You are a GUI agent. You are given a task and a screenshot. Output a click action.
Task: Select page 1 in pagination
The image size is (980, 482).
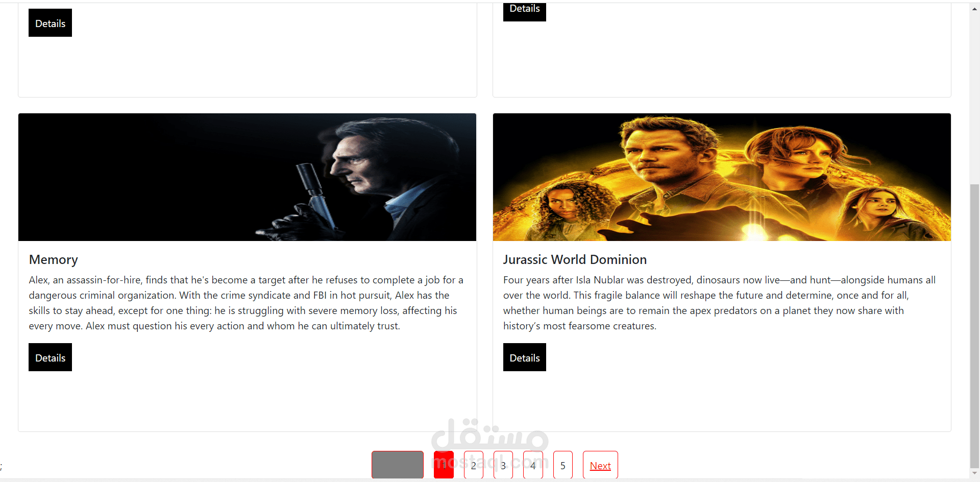point(444,465)
